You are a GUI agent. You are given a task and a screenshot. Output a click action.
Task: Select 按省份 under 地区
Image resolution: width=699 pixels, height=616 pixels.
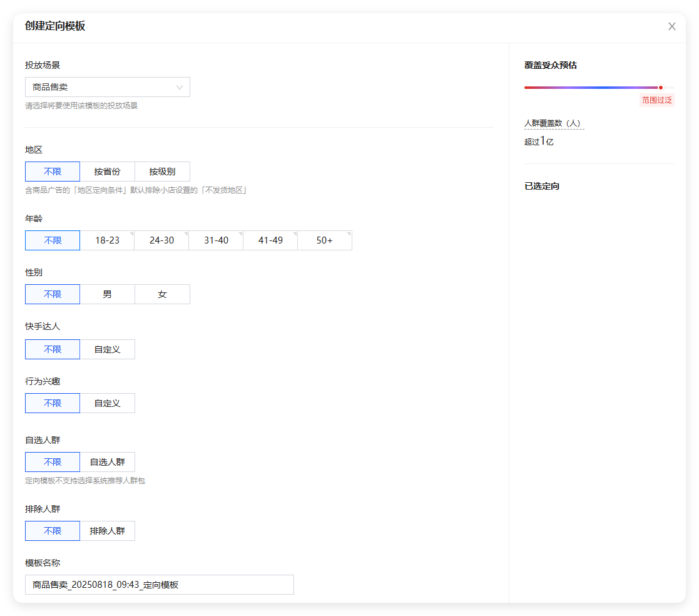[x=107, y=171]
